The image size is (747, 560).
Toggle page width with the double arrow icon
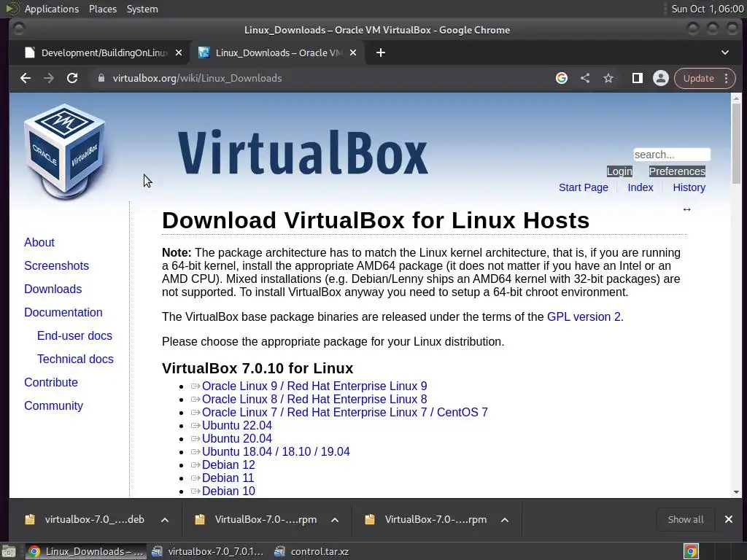(686, 209)
